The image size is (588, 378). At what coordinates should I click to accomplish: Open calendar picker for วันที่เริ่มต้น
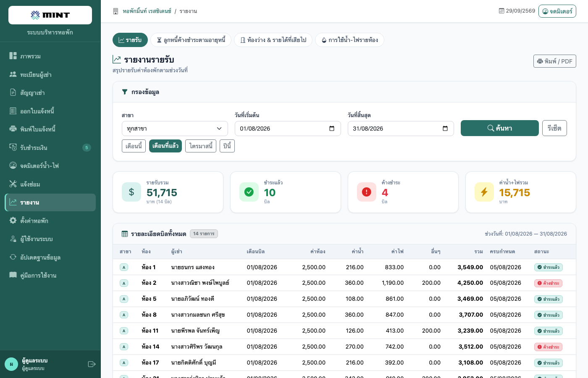point(332,129)
